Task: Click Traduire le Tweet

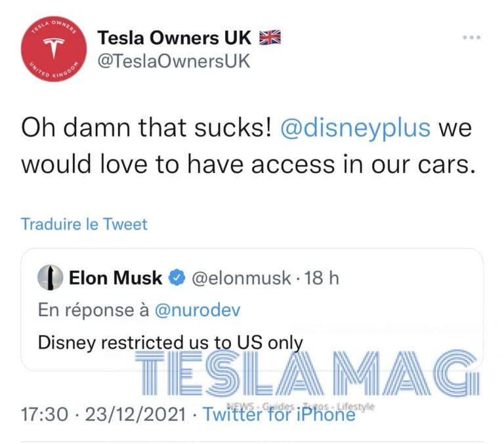Action: click(x=84, y=224)
